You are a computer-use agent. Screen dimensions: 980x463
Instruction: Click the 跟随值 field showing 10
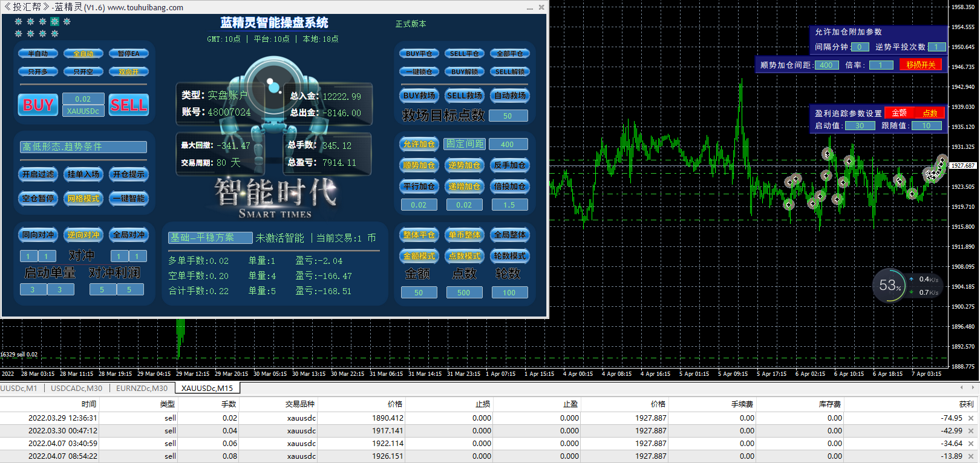(927, 126)
